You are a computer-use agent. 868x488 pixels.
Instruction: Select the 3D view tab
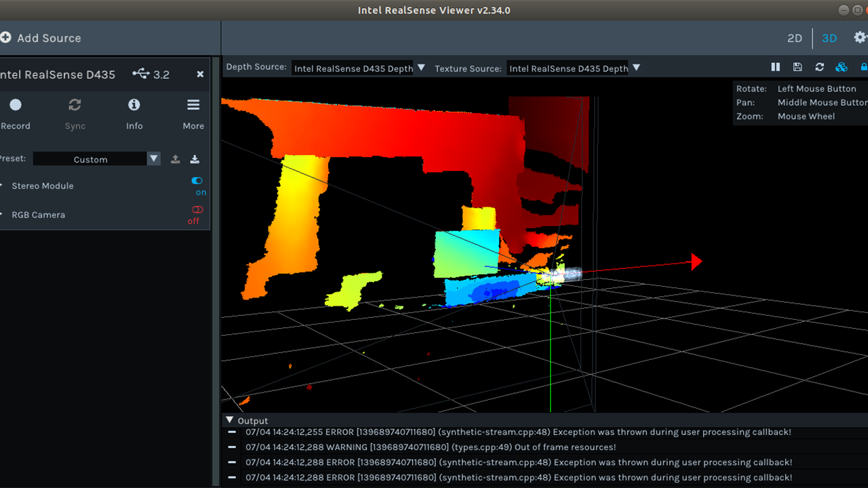click(x=829, y=39)
